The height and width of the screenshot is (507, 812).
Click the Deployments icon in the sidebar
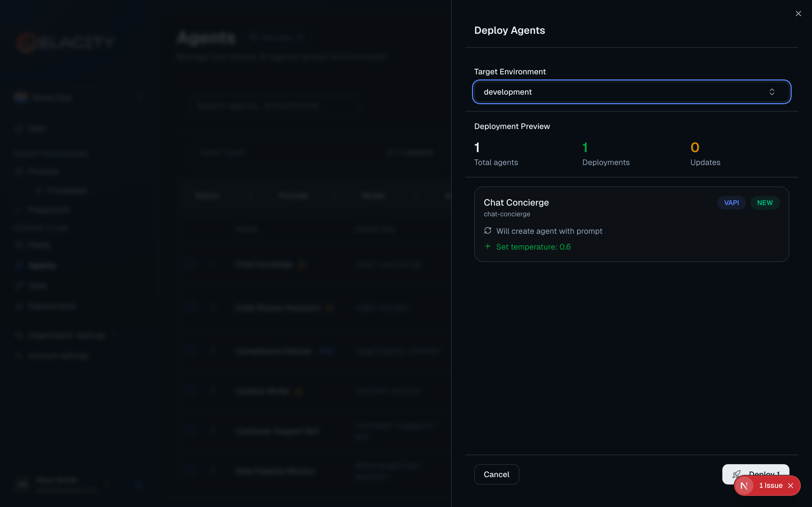pos(19,306)
